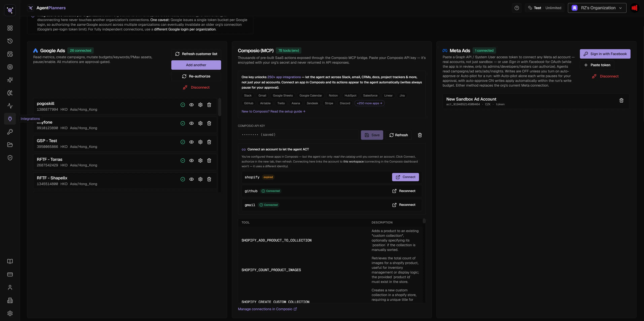Toggle the green check status for pogoskill
Image resolution: width=644 pixels, height=321 pixels.
[183, 105]
